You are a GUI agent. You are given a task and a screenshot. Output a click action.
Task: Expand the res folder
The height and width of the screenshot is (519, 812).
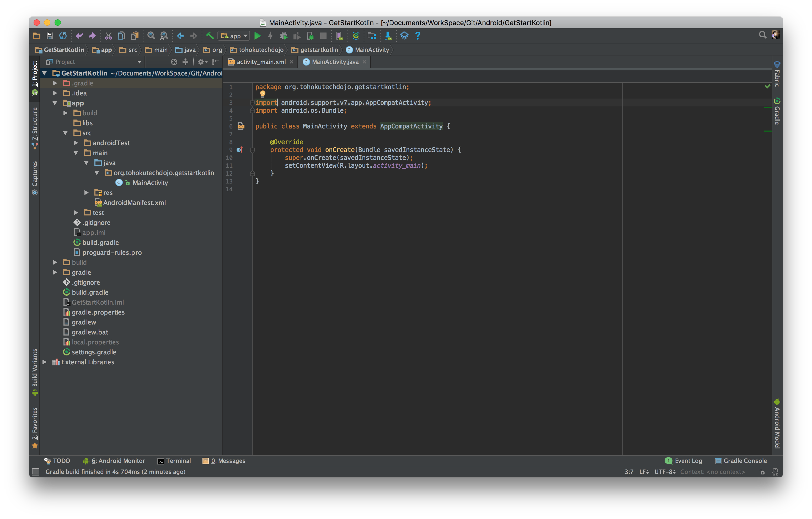(x=86, y=193)
